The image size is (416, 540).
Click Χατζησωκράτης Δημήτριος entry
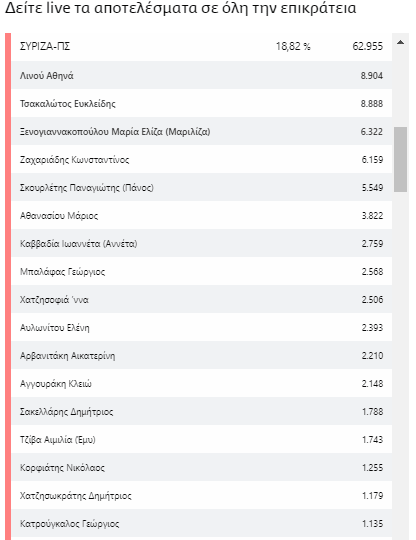click(202, 496)
